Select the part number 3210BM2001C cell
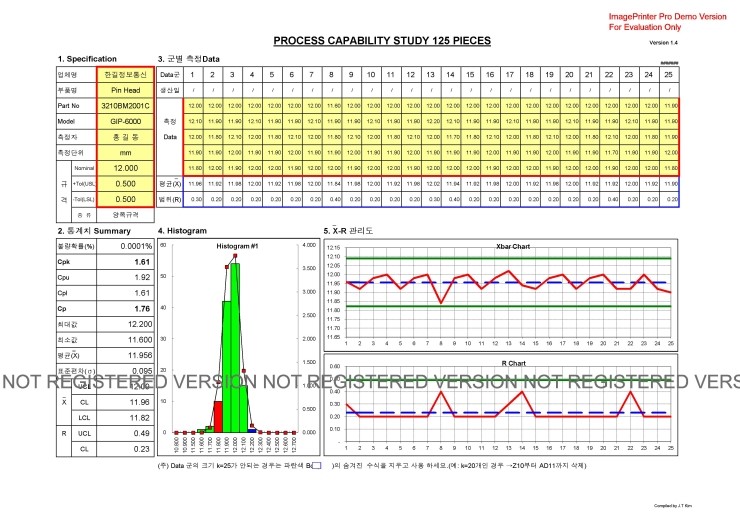Image resolution: width=740 pixels, height=523 pixels. (x=126, y=106)
